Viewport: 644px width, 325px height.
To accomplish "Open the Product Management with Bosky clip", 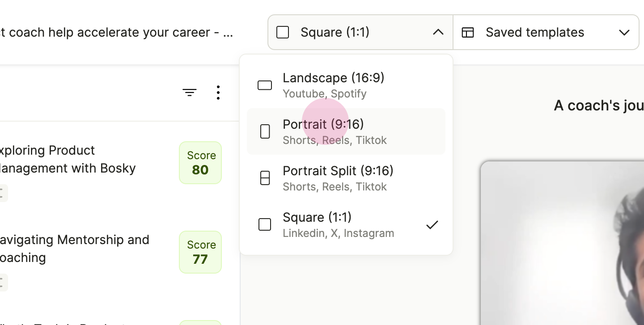I will pos(68,159).
